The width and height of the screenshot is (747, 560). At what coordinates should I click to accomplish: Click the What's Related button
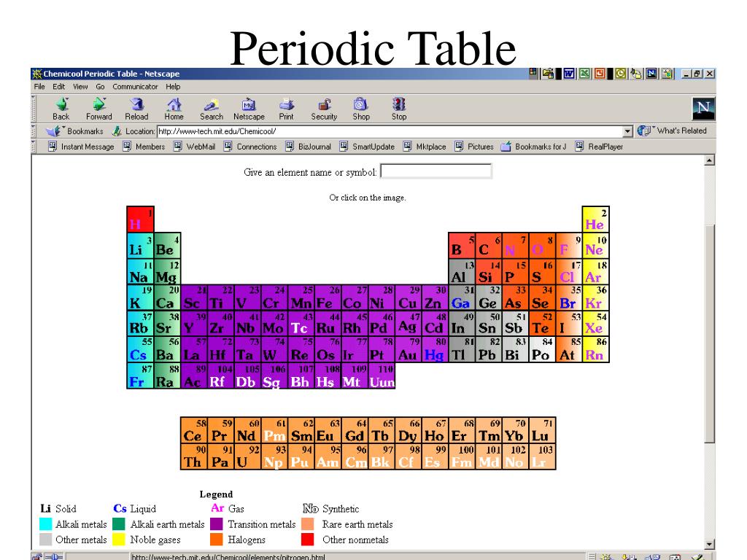pos(672,131)
